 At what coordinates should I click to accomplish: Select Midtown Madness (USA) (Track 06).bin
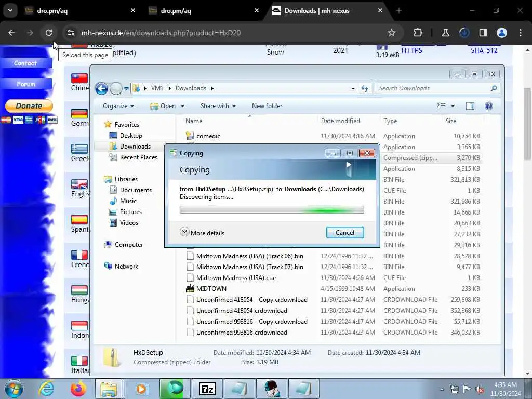pos(250,256)
